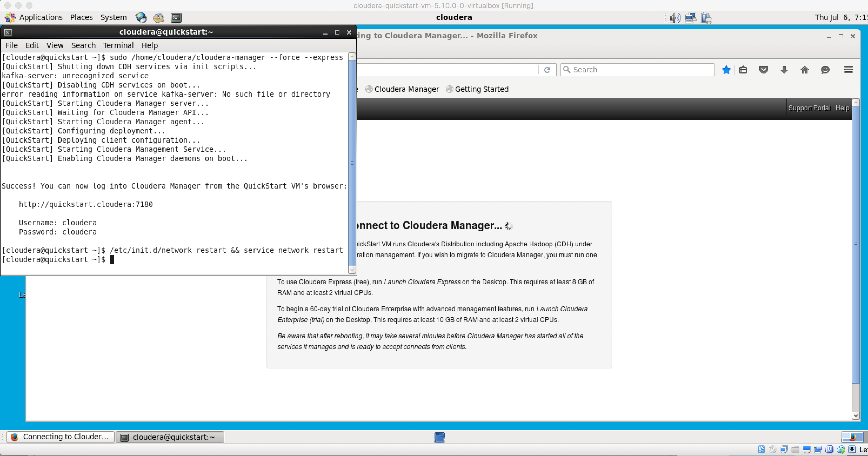Open the Terminal menu in terminal window
868x456 pixels.
pos(118,45)
